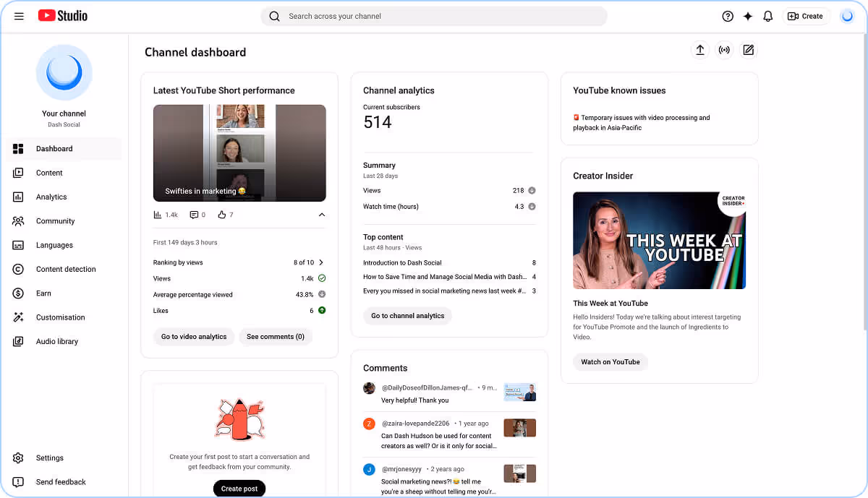Click the comments bubble under the Short thumbnail
868x498 pixels.
[196, 214]
